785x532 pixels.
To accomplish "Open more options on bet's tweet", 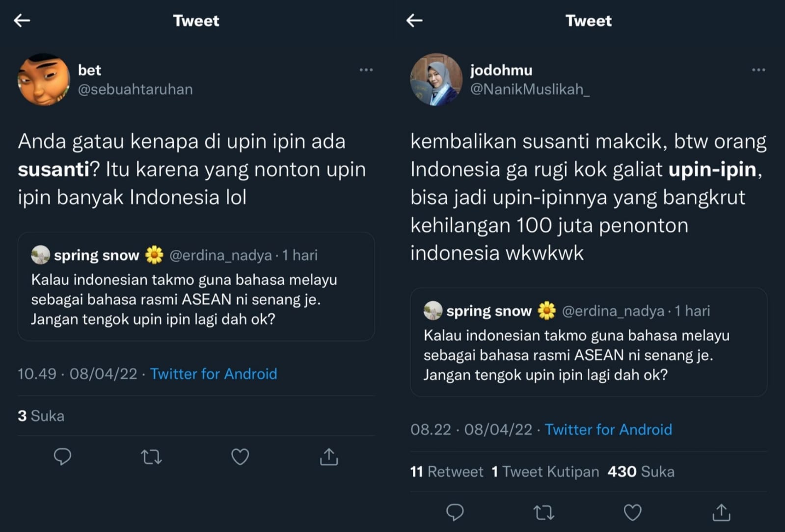I will coord(366,70).
